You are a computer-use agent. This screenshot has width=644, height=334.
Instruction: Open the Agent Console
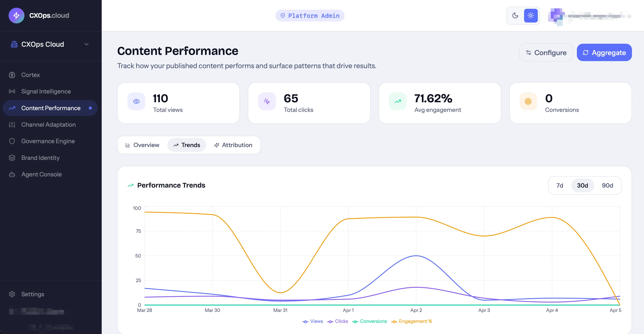[x=50, y=174]
